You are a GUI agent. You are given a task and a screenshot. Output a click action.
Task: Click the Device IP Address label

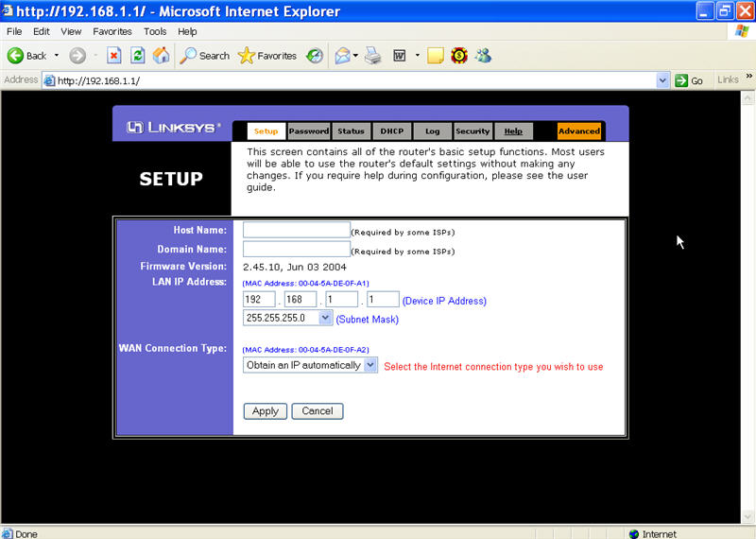444,301
